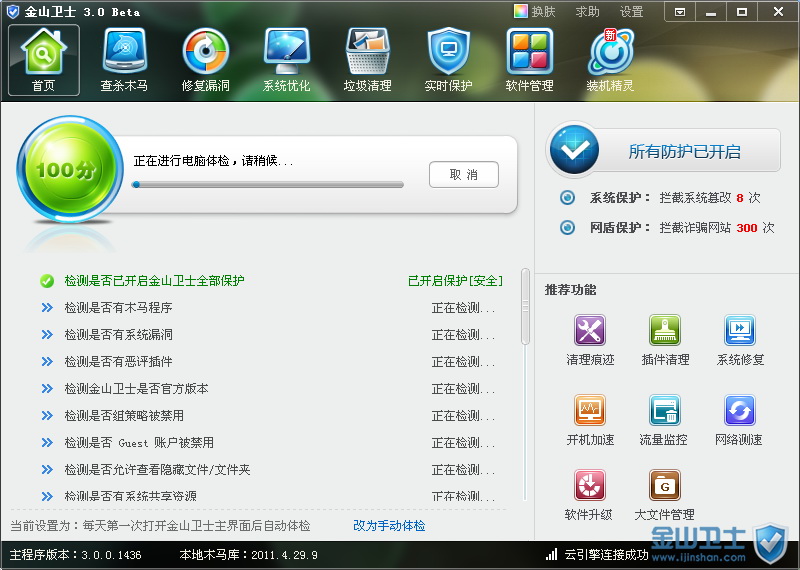Click 正在检测 status of 检测是否有木马程序
This screenshot has height=570, width=800.
(463, 308)
